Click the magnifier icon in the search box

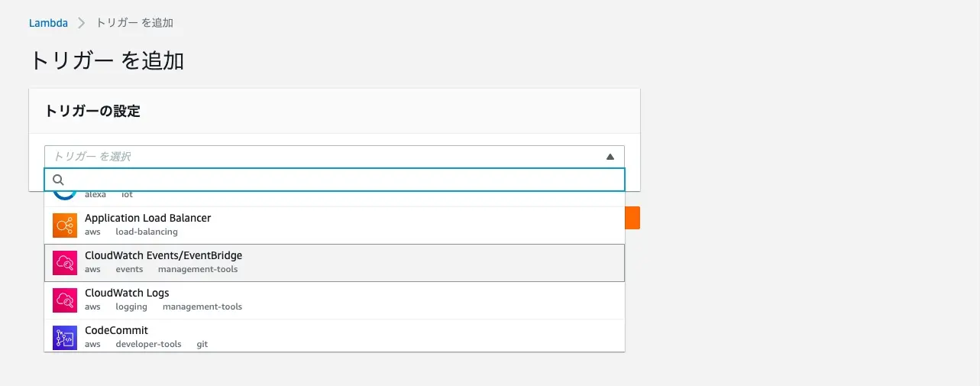click(x=57, y=180)
